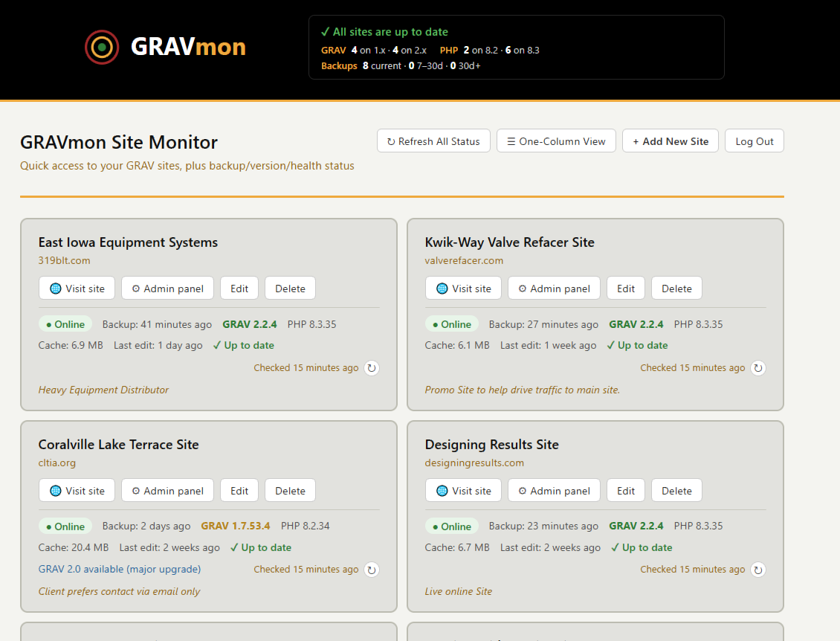
Task: Click GRAV 2.0 available major upgrade link
Action: click(120, 569)
